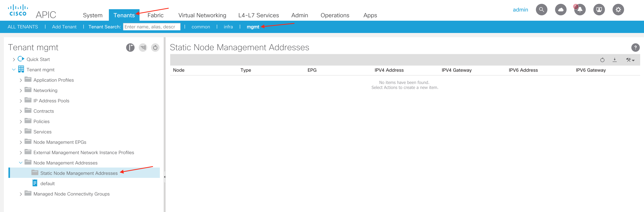The width and height of the screenshot is (644, 212).
Task: Expand the Contracts folder chevron
Action: [x=21, y=111]
